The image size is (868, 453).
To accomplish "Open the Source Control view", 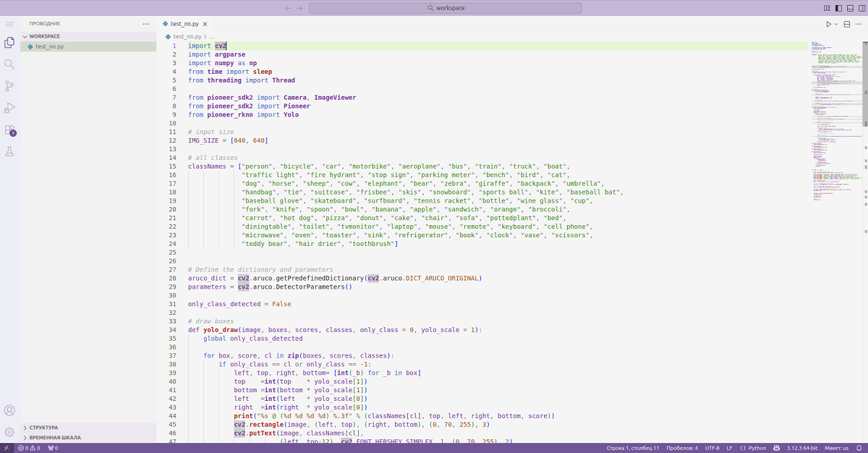I will pos(9,86).
